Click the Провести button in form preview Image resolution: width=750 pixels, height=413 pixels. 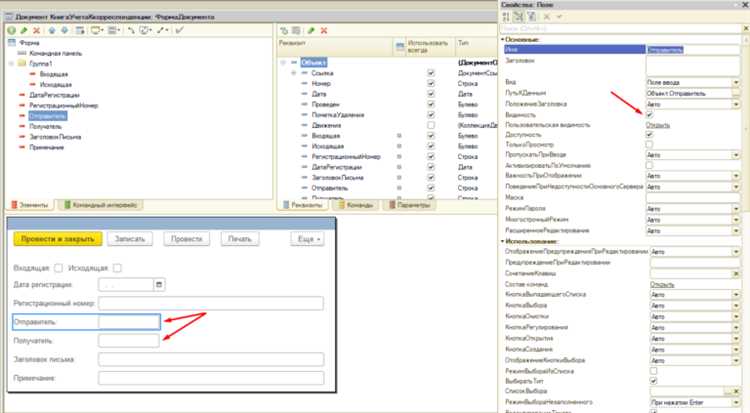pyautogui.click(x=187, y=239)
